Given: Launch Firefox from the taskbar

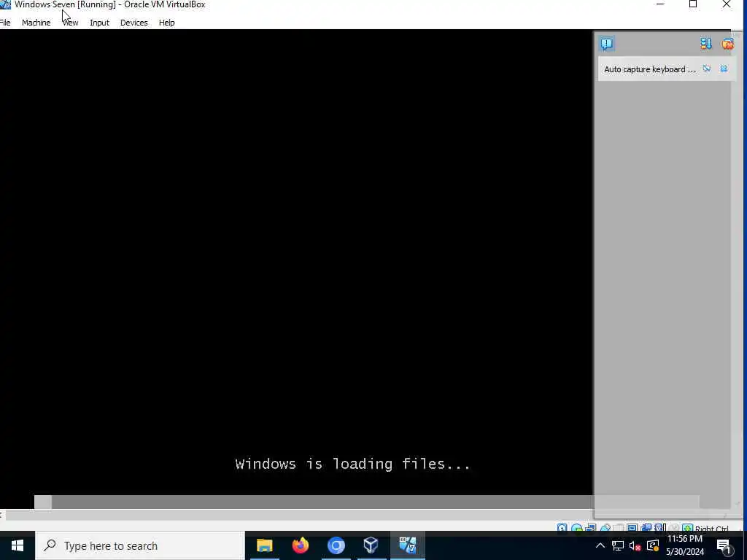Looking at the screenshot, I should click(x=301, y=545).
